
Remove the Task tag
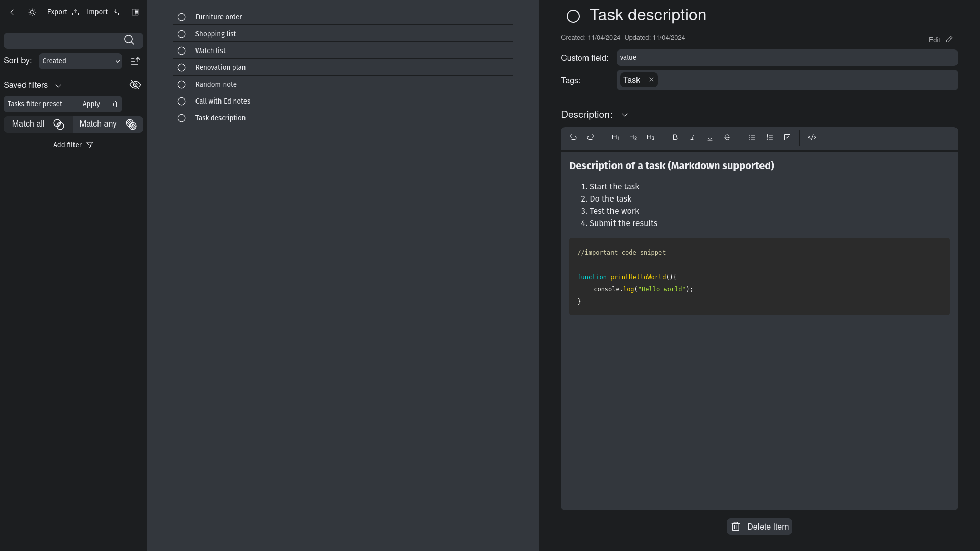point(651,80)
